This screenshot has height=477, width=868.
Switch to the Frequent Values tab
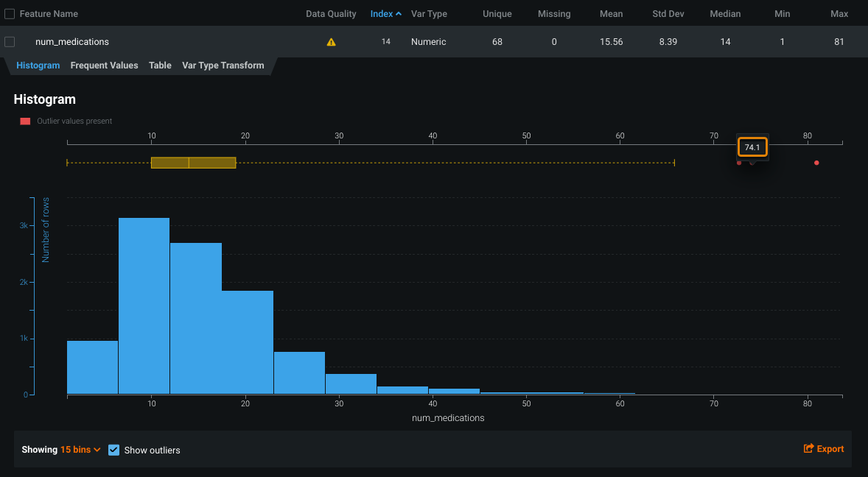104,66
